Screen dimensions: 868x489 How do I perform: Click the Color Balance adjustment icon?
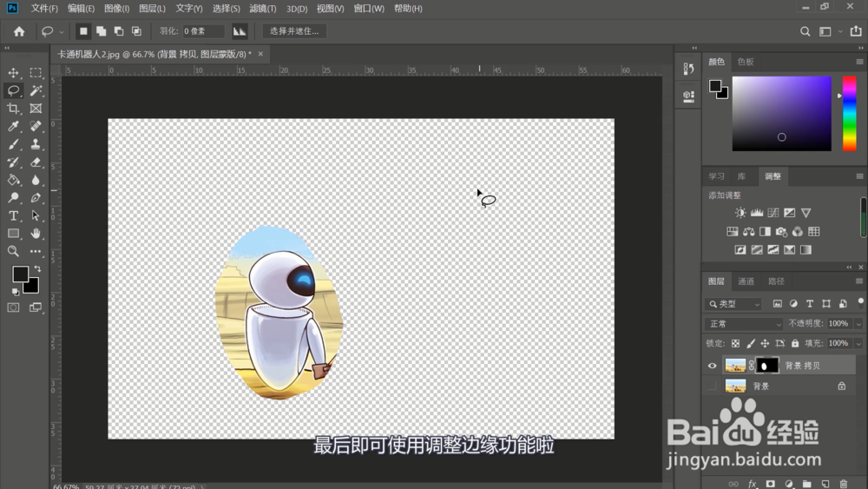click(x=748, y=232)
